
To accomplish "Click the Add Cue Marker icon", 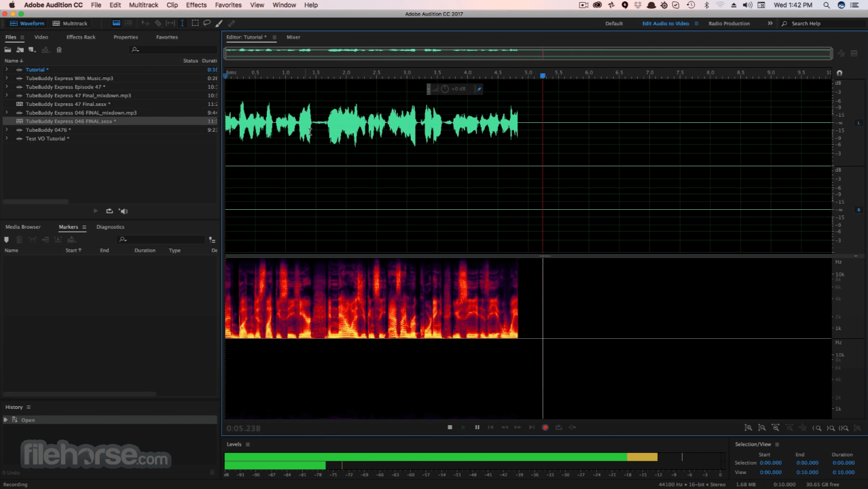I will pos(7,239).
